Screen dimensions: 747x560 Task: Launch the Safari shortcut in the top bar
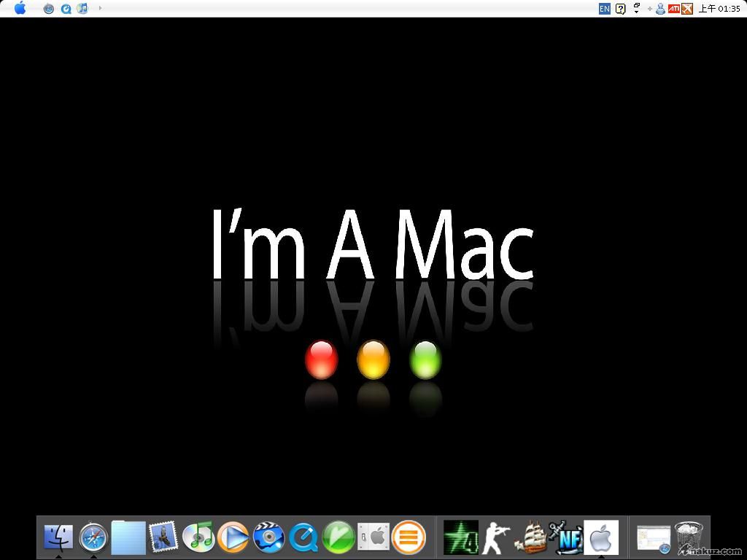pos(49,9)
